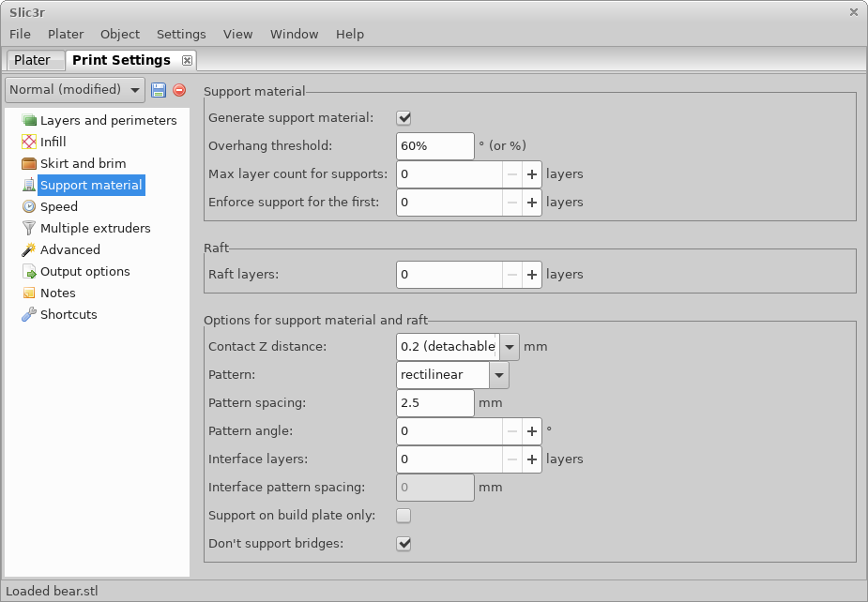Open the Shortcuts page

pyautogui.click(x=69, y=314)
